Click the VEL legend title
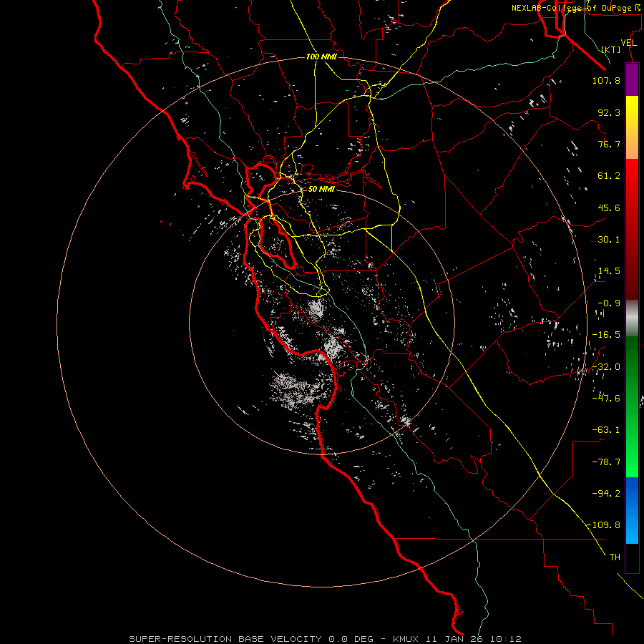Viewport: 644px width, 644px height. [628, 43]
